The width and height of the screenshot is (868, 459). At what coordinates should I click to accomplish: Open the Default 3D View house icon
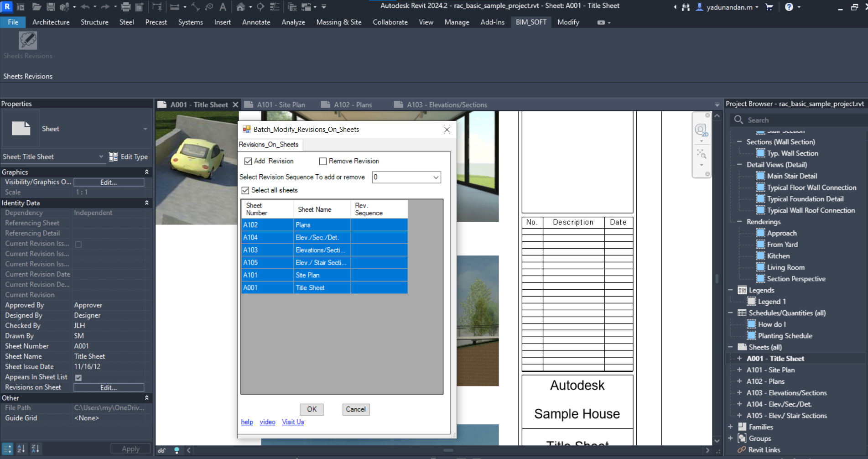(x=240, y=7)
